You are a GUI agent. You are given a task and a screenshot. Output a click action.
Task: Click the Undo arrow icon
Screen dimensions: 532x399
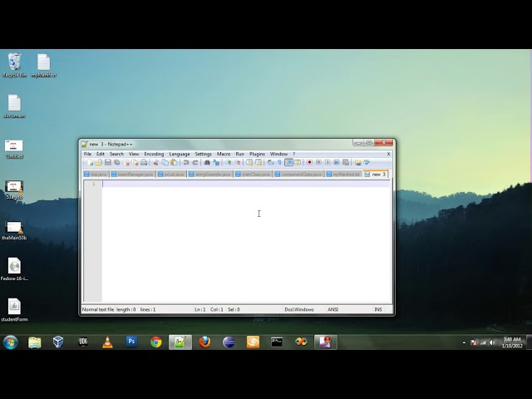(186, 163)
